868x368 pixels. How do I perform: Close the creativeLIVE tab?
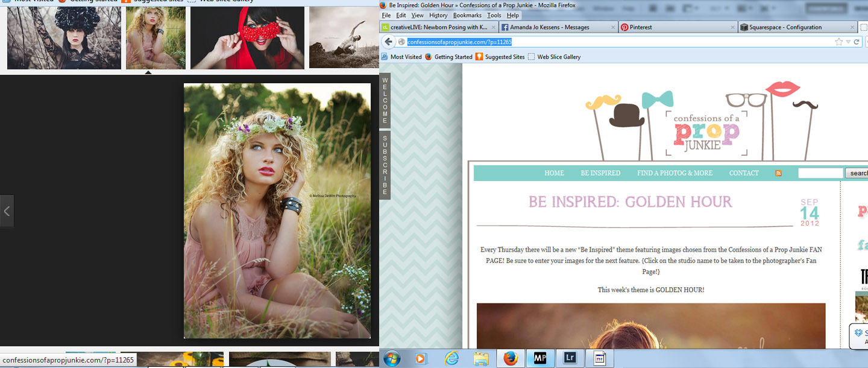[493, 27]
